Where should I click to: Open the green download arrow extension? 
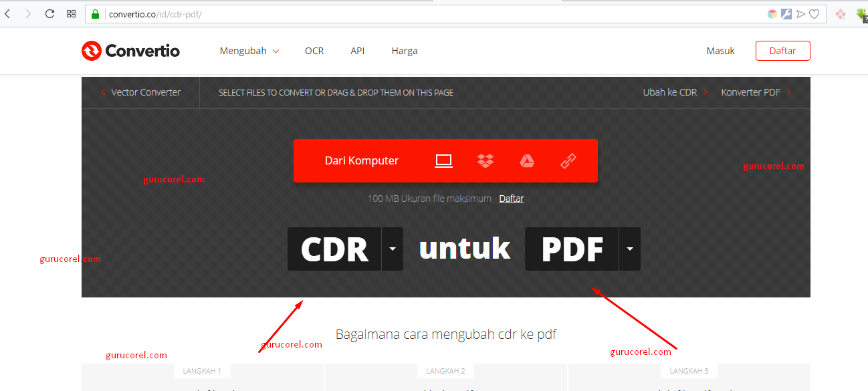(862, 14)
